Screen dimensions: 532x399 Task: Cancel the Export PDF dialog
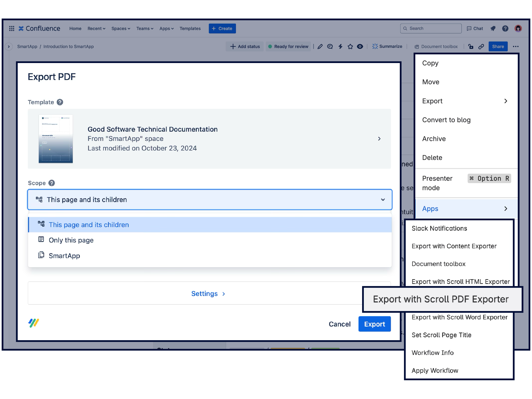point(340,324)
